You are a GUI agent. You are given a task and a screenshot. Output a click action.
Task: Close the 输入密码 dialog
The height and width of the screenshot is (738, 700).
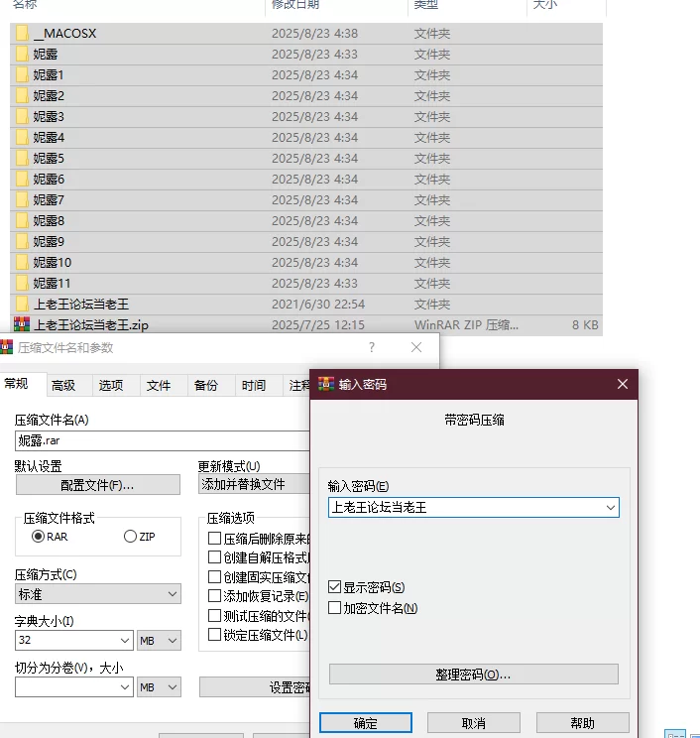pos(623,384)
